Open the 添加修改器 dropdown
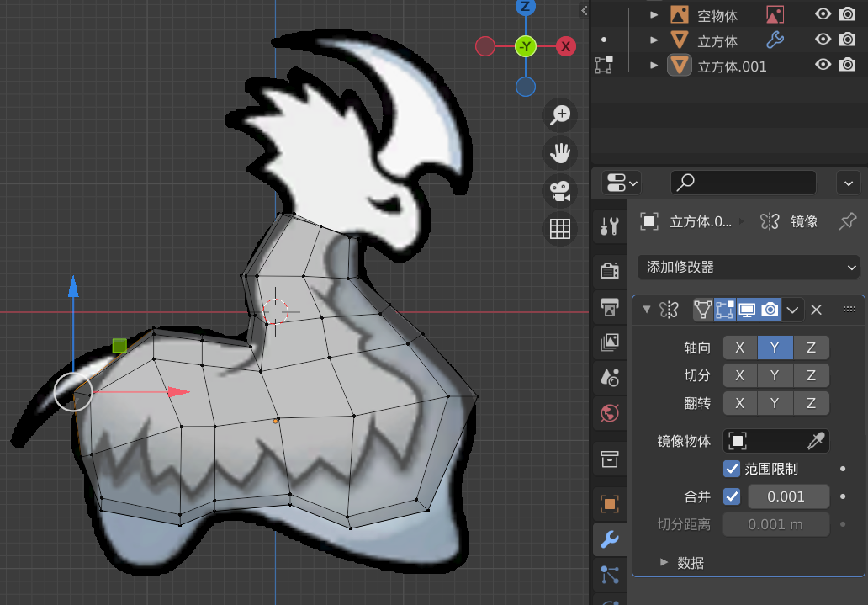 (x=749, y=267)
